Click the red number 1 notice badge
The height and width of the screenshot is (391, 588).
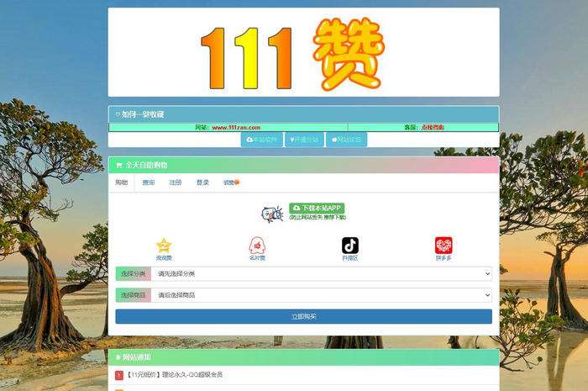pos(119,375)
